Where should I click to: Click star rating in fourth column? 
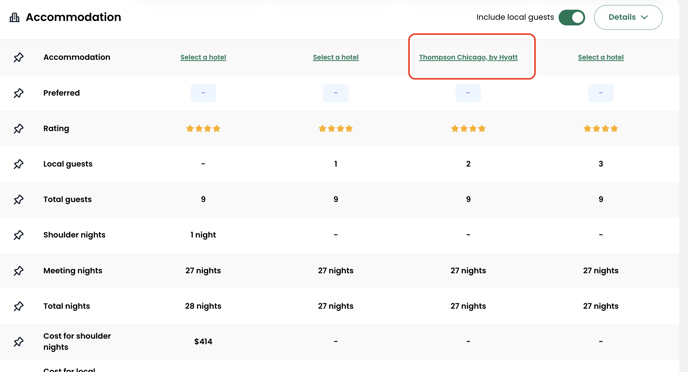tap(601, 129)
